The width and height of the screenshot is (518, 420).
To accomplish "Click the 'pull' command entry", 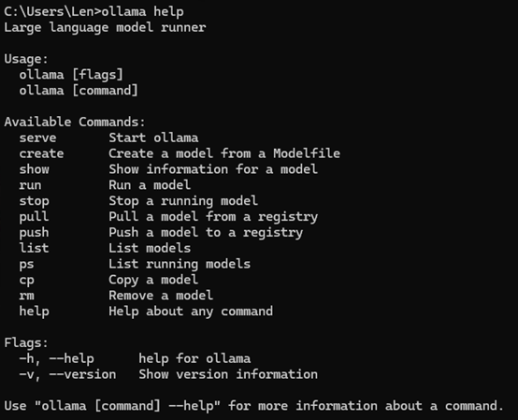I will [x=34, y=217].
